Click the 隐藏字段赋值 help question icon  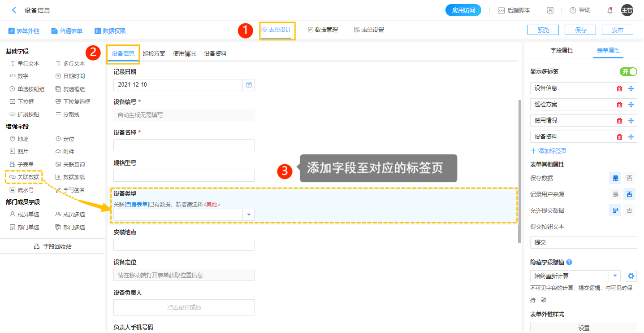coord(569,262)
